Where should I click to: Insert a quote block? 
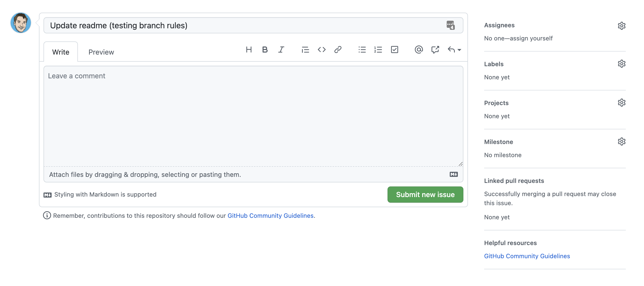(305, 50)
